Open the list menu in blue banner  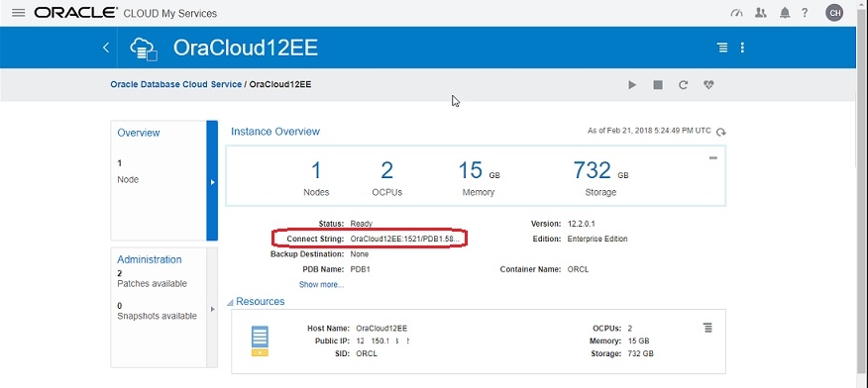point(722,48)
